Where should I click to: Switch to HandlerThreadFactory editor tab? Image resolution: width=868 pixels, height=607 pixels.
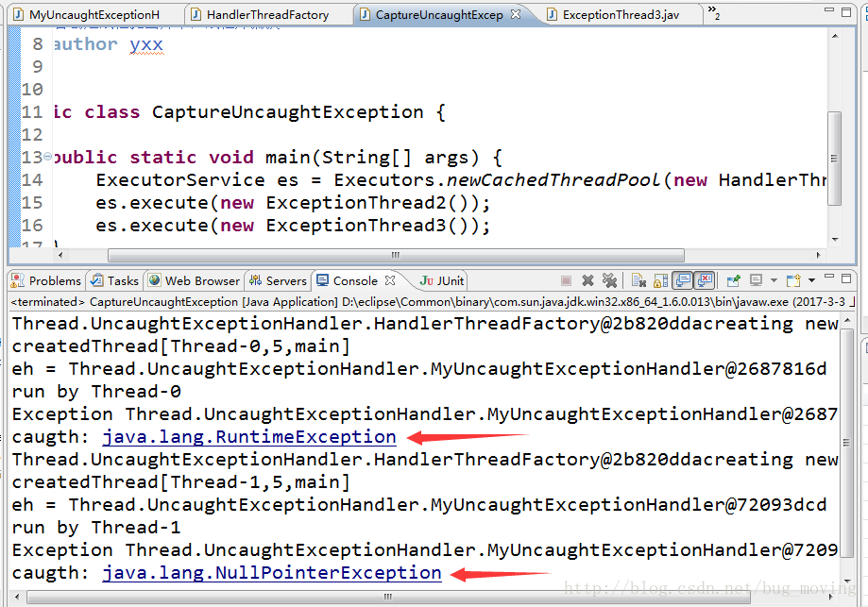tap(267, 15)
